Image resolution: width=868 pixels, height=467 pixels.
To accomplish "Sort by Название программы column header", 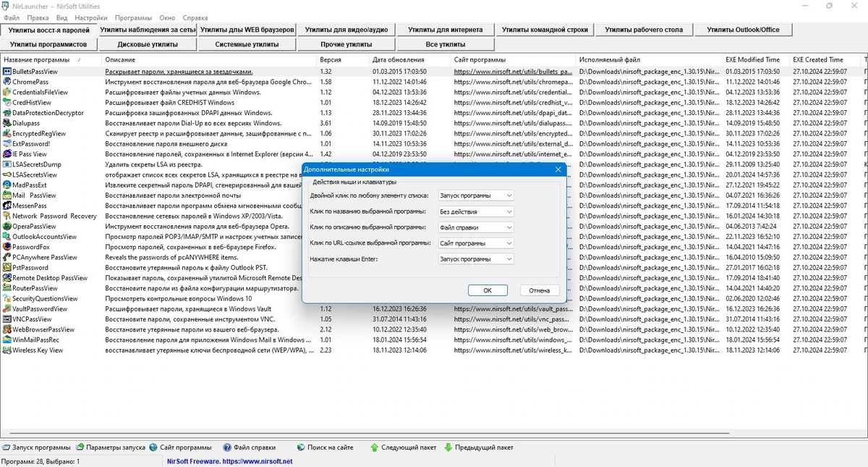I will [51, 59].
